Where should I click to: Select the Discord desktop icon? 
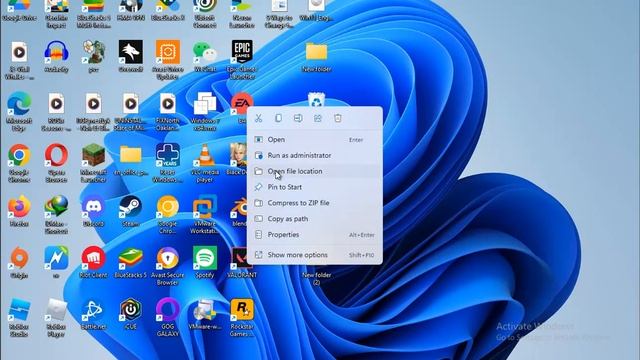click(93, 207)
